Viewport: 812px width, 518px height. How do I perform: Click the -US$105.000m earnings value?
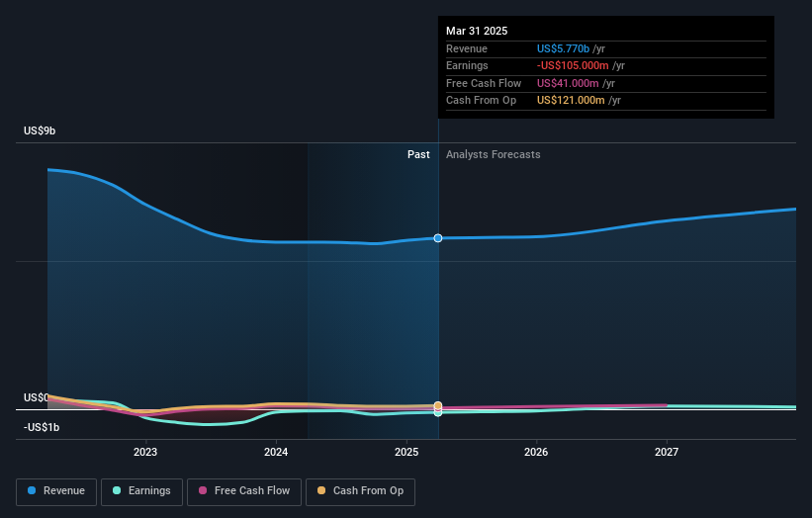tap(573, 65)
